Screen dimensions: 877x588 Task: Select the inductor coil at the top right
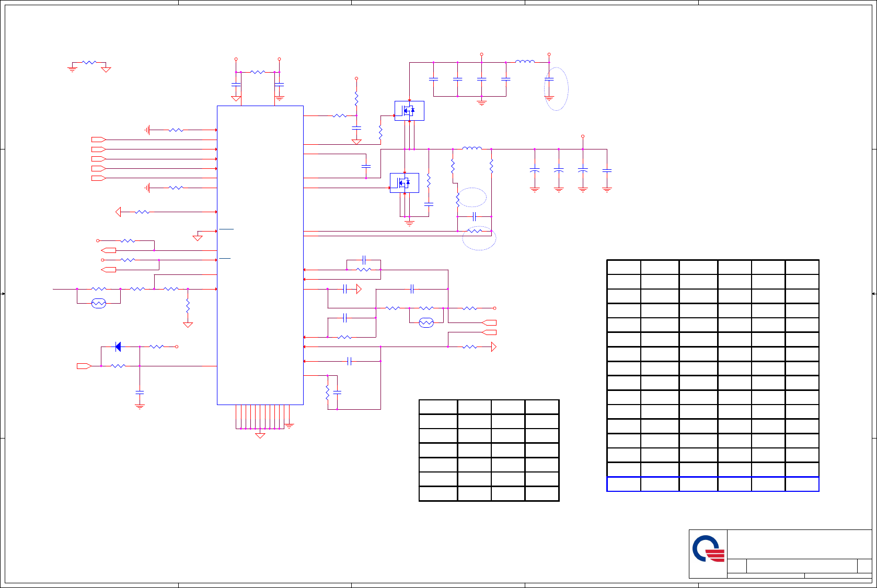click(525, 62)
